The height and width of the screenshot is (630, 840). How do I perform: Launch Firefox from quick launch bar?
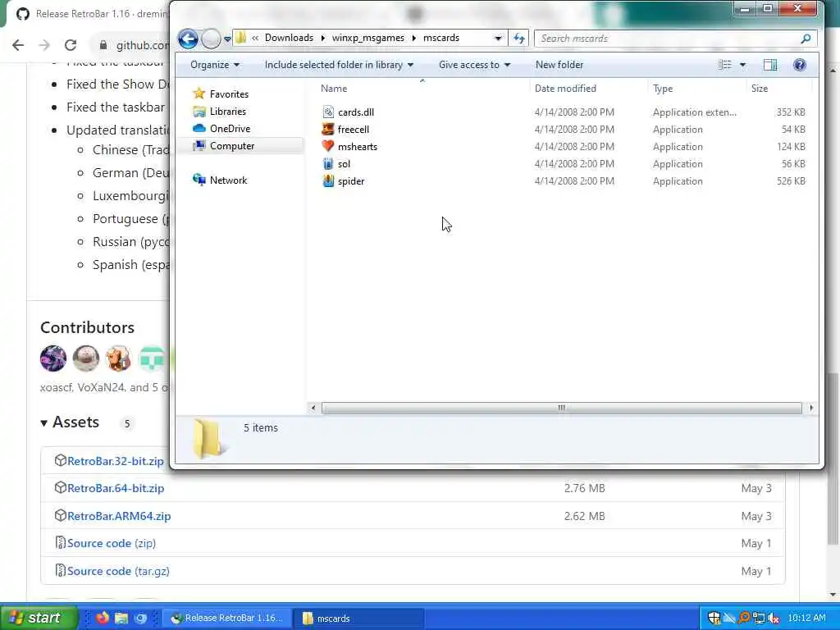(x=102, y=618)
